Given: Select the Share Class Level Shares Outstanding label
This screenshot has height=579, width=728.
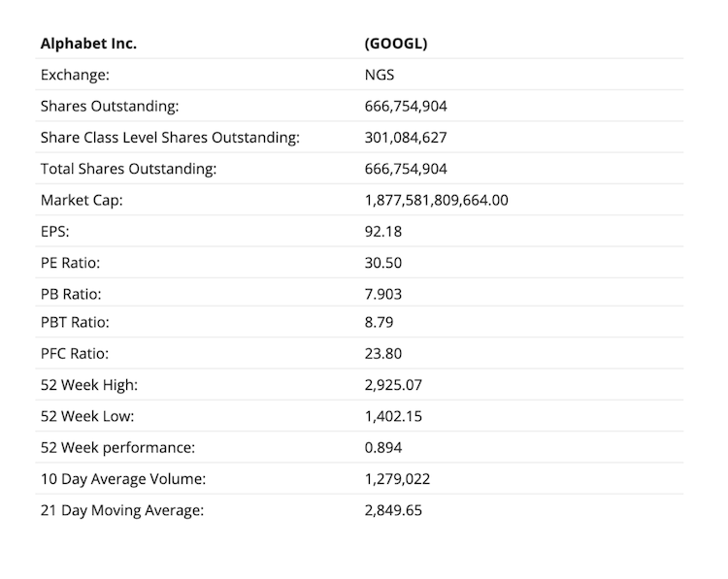Looking at the screenshot, I should (170, 138).
